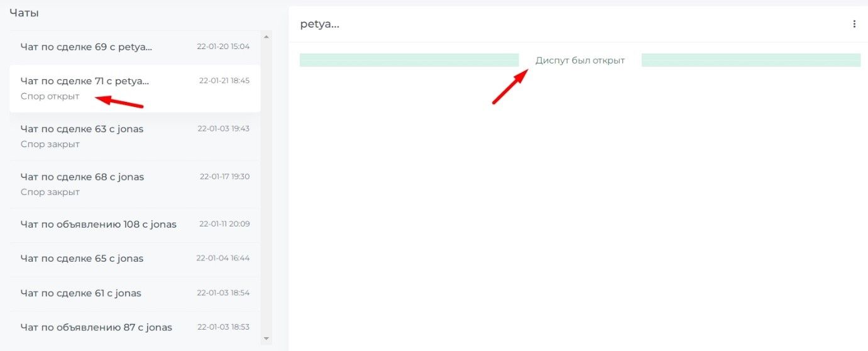
Task: Open chat for listing 87 with jonas
Action: [135, 328]
